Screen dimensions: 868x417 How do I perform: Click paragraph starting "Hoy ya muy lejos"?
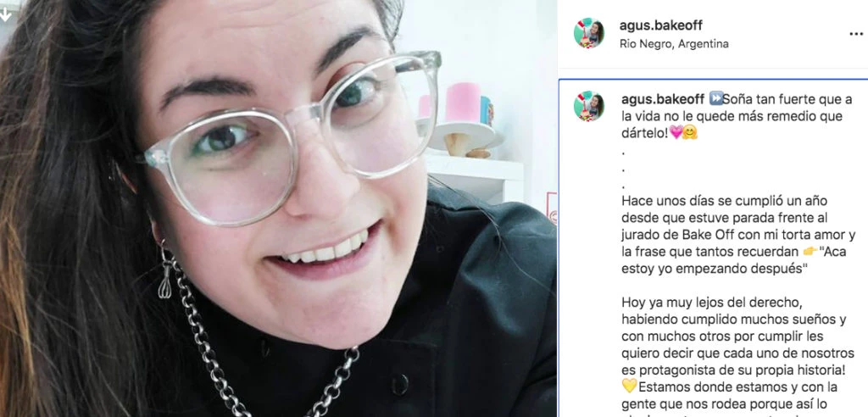(x=738, y=344)
